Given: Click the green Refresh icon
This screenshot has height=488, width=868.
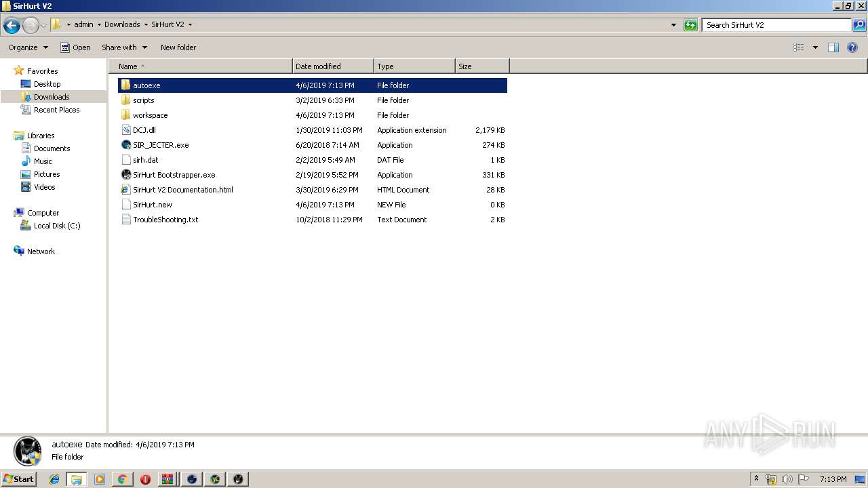Looking at the screenshot, I should (690, 25).
